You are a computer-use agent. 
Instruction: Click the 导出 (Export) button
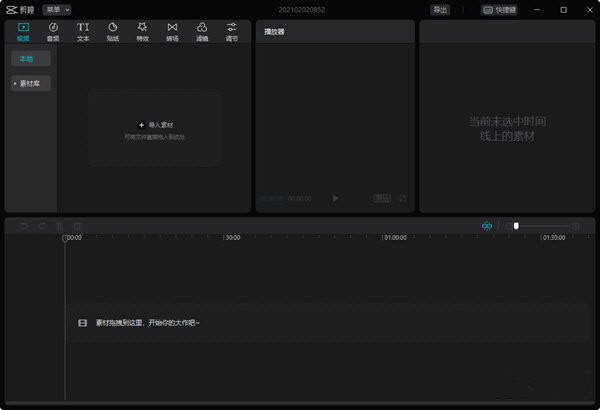click(x=440, y=9)
